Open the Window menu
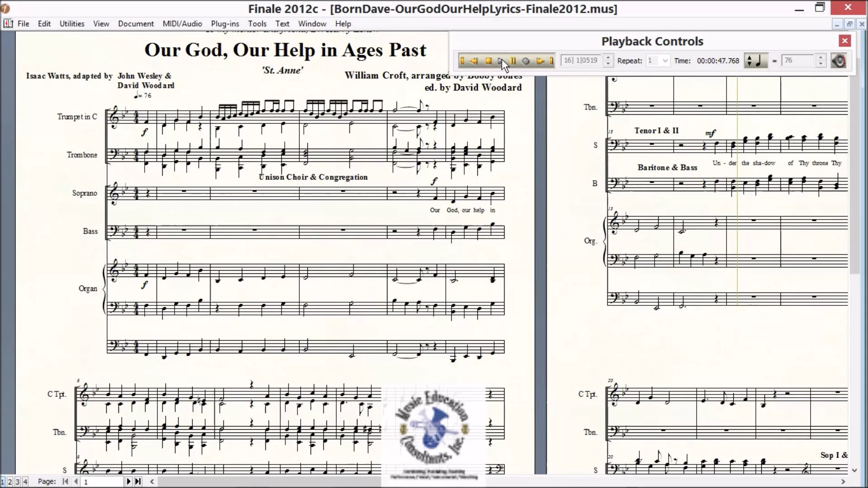The image size is (868, 488). [x=312, y=23]
